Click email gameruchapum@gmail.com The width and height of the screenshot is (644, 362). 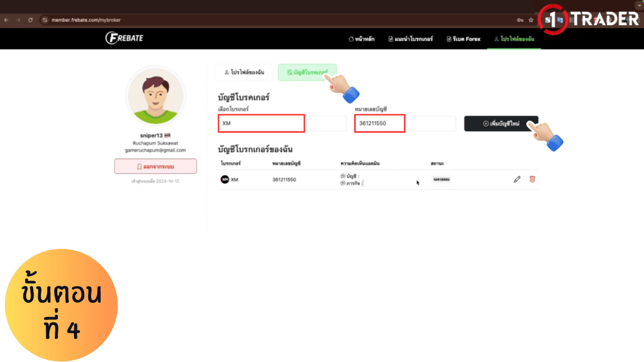click(x=155, y=150)
